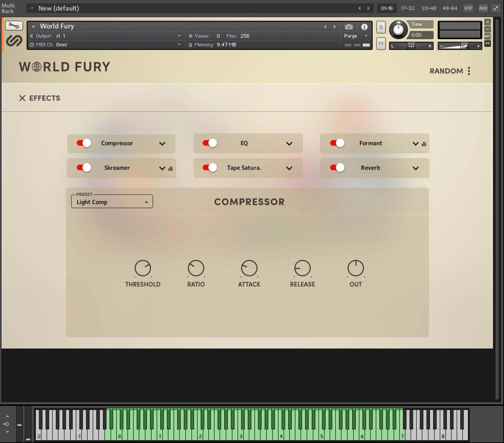This screenshot has width=504, height=443.
Task: Expand the Skreamer effect chevron
Action: pos(162,168)
